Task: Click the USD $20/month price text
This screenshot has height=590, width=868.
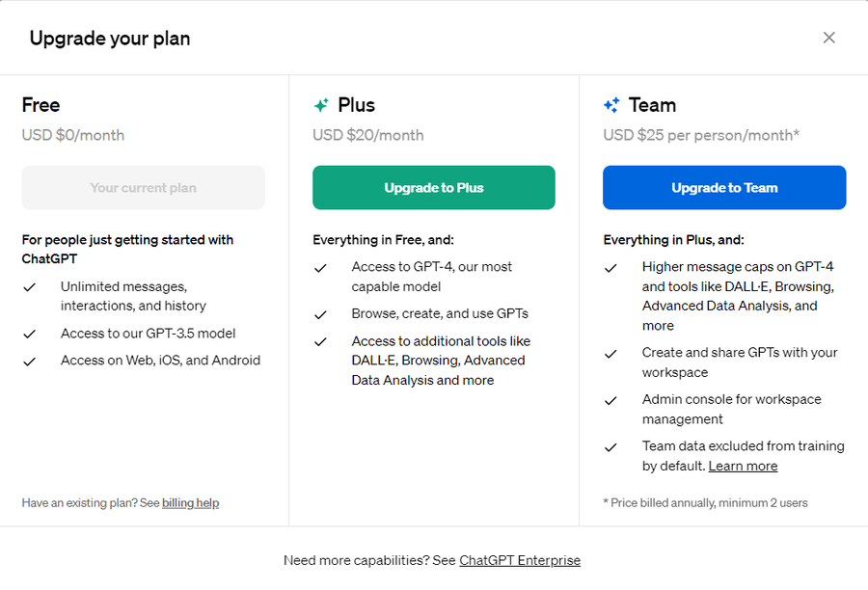Action: coord(367,135)
